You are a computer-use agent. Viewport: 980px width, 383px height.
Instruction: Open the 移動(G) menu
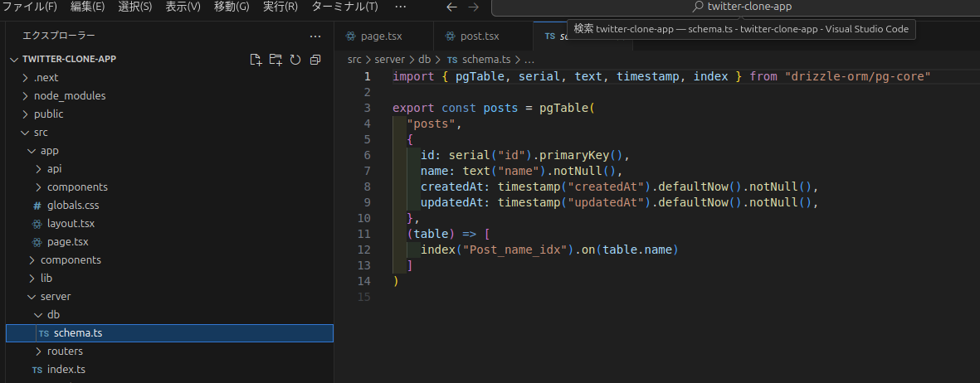click(232, 7)
